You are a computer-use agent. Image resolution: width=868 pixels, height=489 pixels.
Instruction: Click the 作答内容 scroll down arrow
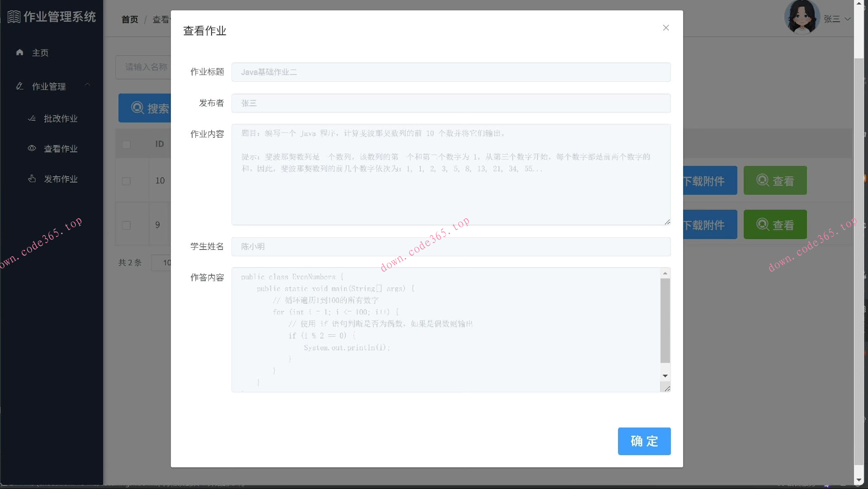pyautogui.click(x=665, y=376)
